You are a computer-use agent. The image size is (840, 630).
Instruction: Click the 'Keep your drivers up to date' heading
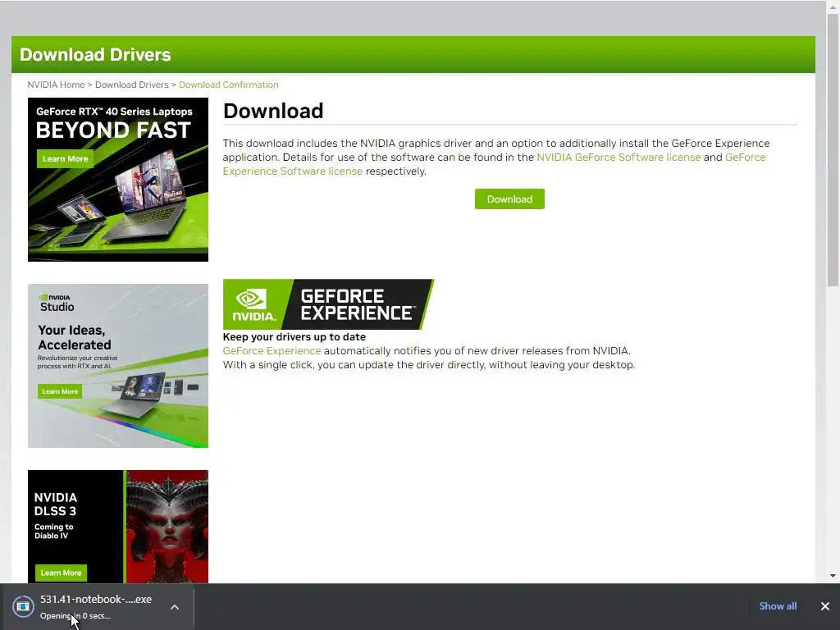(294, 337)
